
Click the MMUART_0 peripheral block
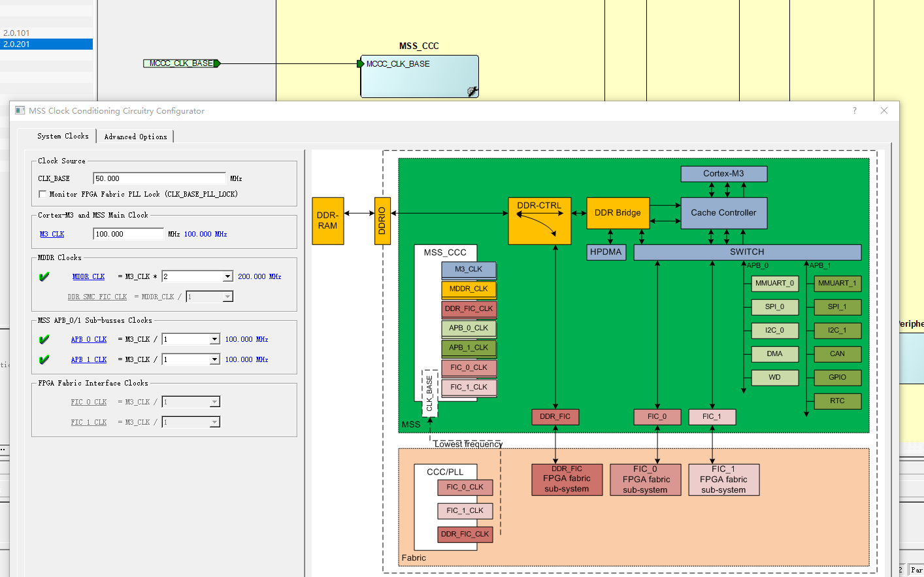click(x=775, y=284)
